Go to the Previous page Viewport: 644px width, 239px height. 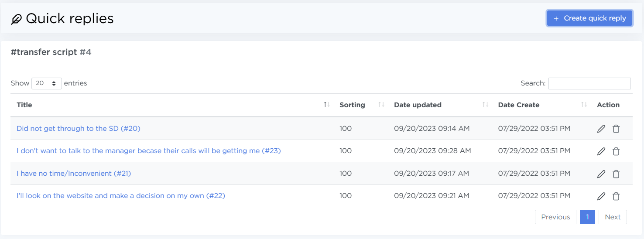pos(555,217)
